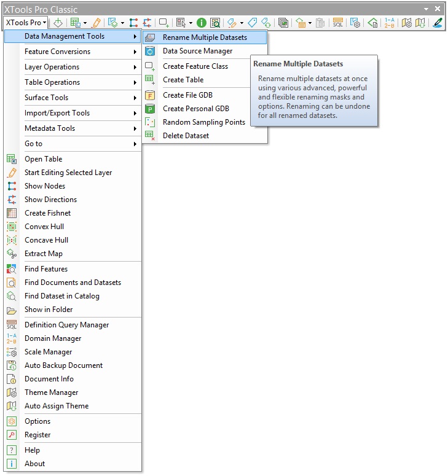Expand dropdown arrow beside orange export toolbar icon
The height and width of the screenshot is (476, 448).
coord(310,23)
